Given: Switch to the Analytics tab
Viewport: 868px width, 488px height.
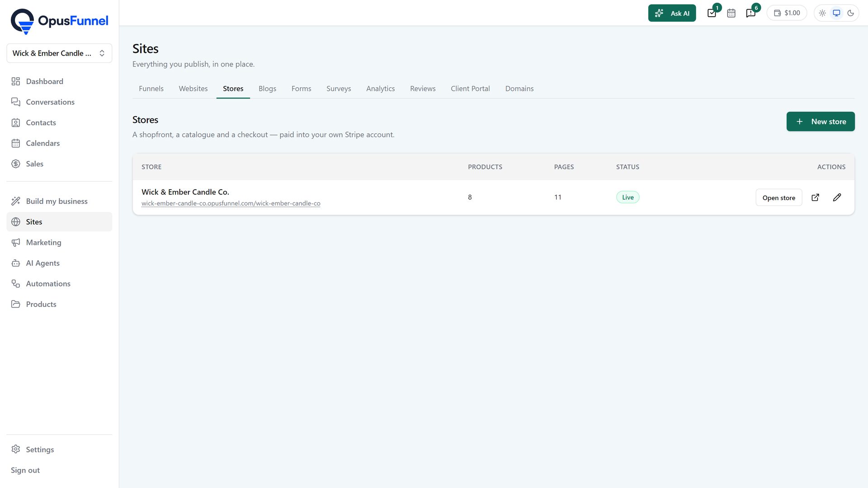Looking at the screenshot, I should (x=380, y=89).
